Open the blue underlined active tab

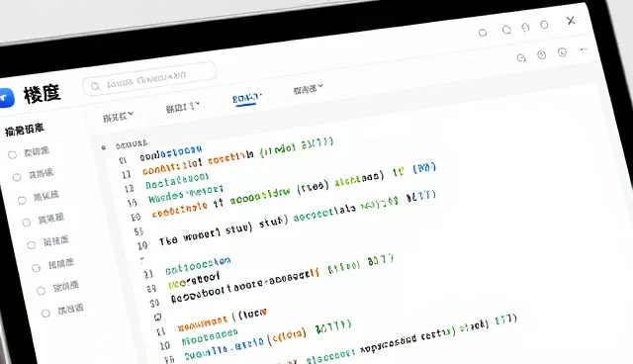point(246,99)
